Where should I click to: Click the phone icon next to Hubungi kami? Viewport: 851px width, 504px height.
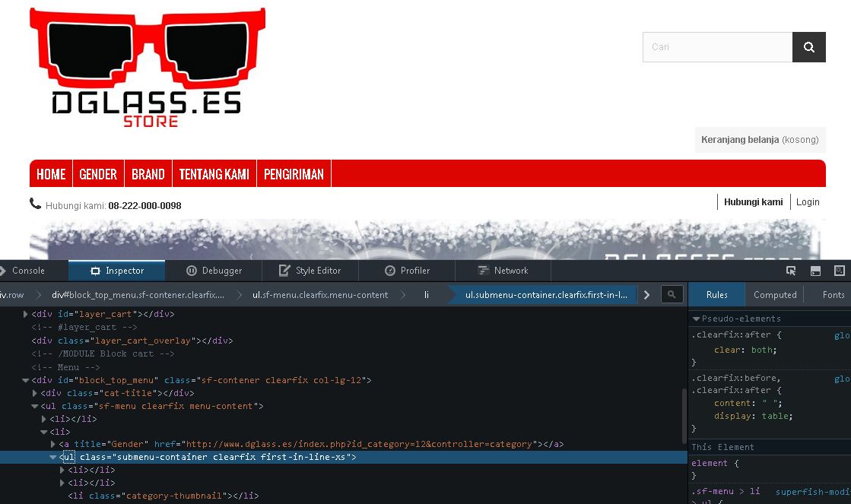(x=35, y=204)
